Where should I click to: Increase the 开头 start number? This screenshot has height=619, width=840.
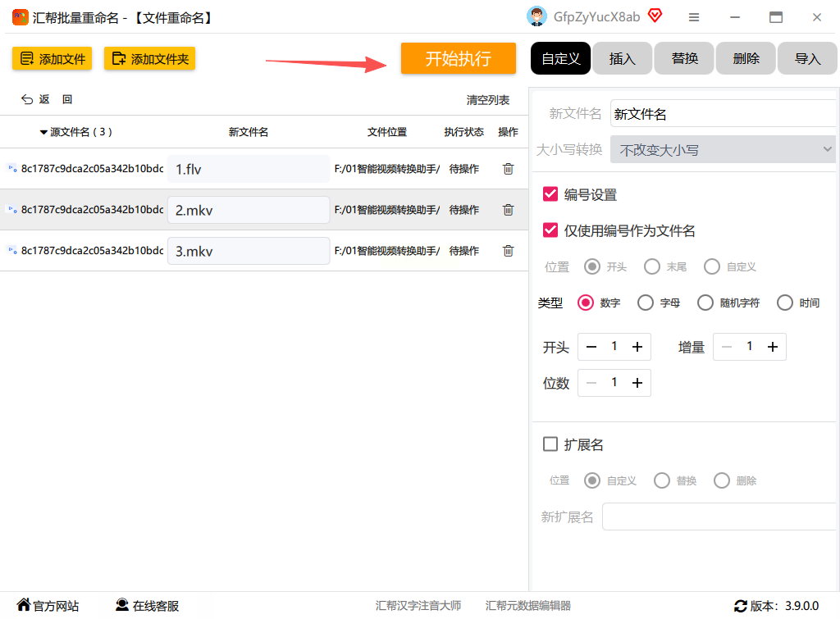[x=637, y=347]
